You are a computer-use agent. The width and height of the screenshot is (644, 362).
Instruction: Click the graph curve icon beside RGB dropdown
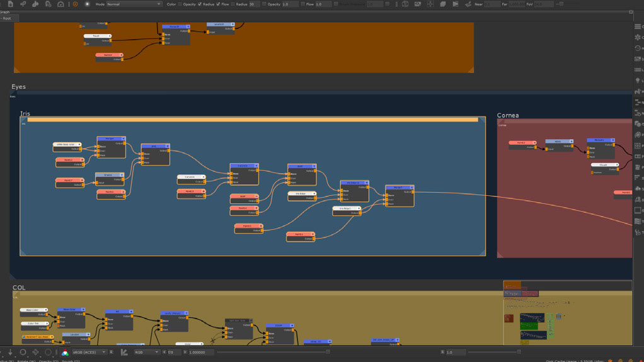point(124,352)
